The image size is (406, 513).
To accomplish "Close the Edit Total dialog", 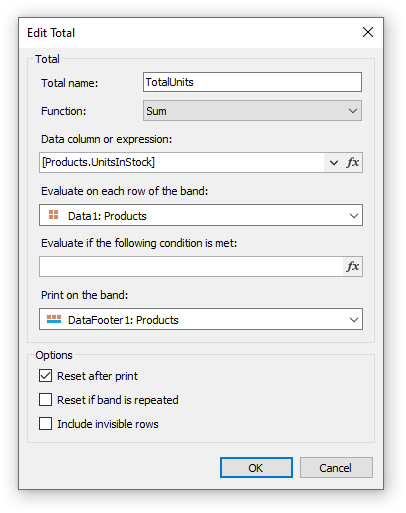I will pyautogui.click(x=368, y=32).
